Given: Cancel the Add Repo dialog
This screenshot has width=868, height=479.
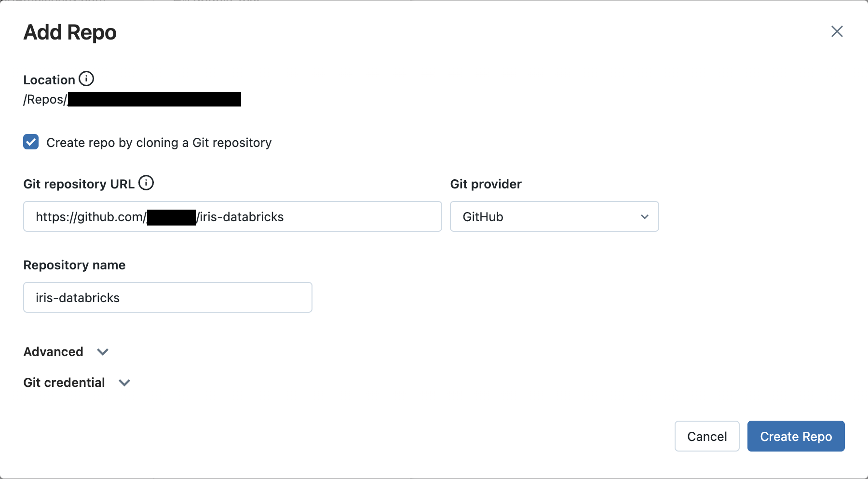Looking at the screenshot, I should (706, 436).
